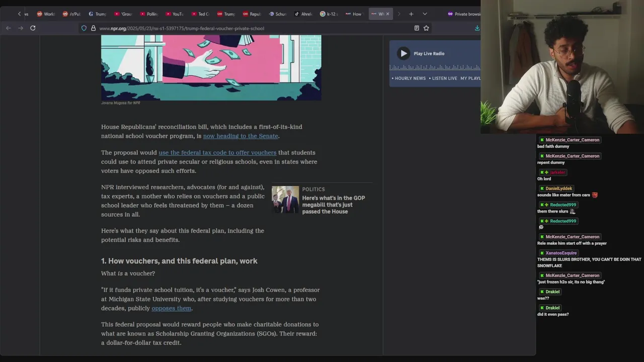Image resolution: width=644 pixels, height=362 pixels.
Task: Click the radio waveform progress bar
Action: [x=435, y=67]
